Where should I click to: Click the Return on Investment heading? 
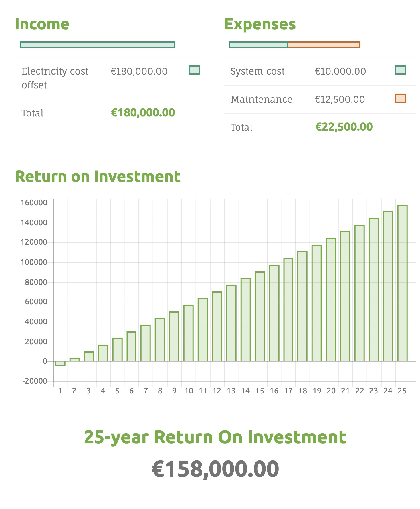pos(98,176)
